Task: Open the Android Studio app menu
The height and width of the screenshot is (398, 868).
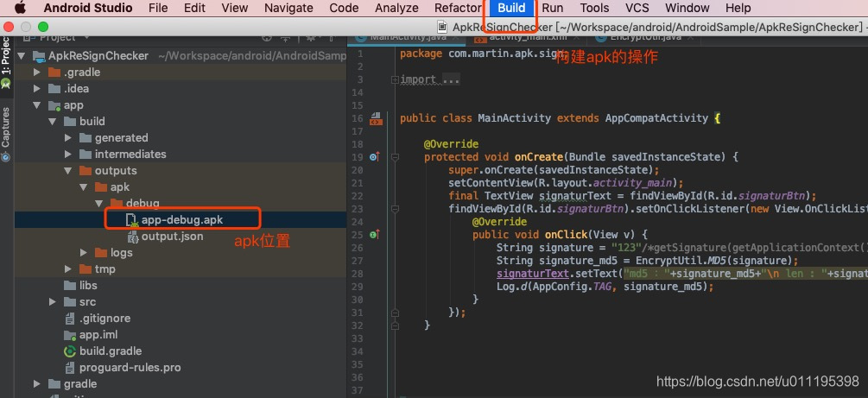Action: (88, 8)
